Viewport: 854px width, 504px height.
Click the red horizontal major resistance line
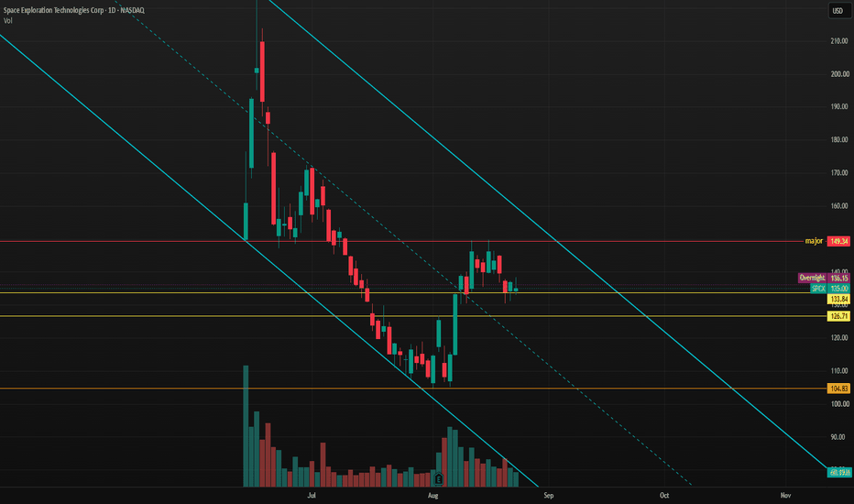click(x=402, y=241)
